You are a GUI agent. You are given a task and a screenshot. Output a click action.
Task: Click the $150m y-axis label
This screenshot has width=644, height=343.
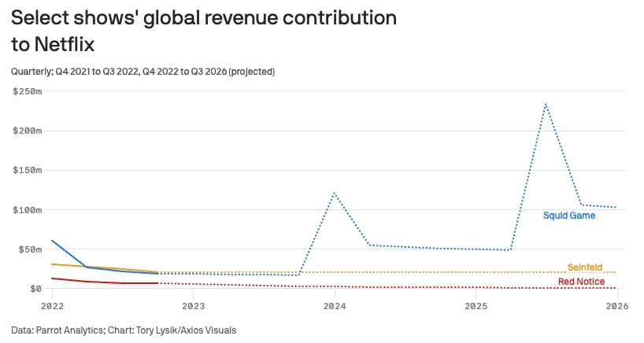tap(27, 170)
